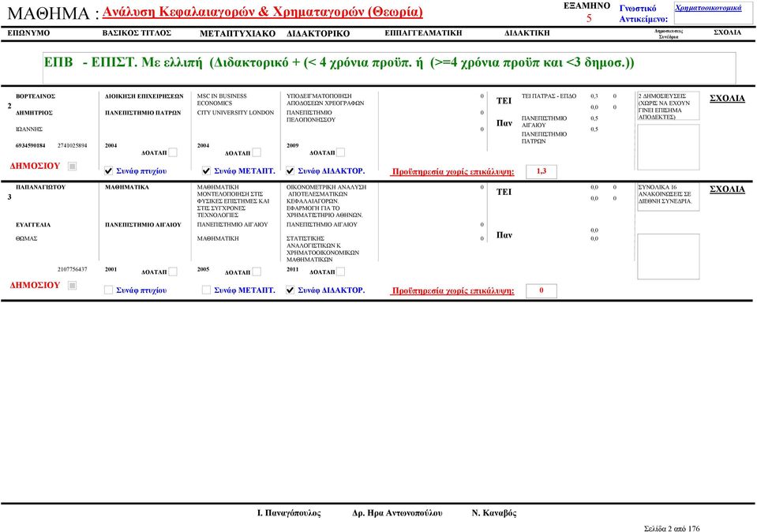Image resolution: width=757 pixels, height=532 pixels.
Task: Click ΟΙΚΟΝΟΜΕΤΡΙΚΗ ΑΝΑΛΥΣΗ doctorate title
Action: click(326, 201)
